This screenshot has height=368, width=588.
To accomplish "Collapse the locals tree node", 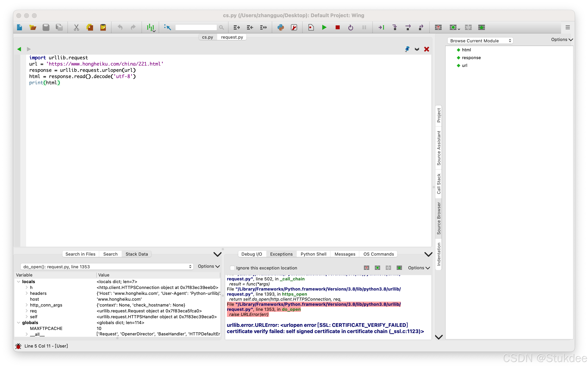I will [x=19, y=282].
